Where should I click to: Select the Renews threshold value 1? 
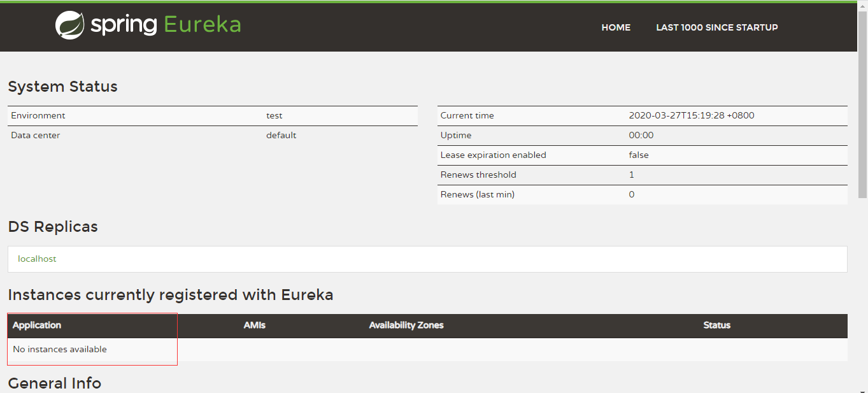pyautogui.click(x=632, y=175)
